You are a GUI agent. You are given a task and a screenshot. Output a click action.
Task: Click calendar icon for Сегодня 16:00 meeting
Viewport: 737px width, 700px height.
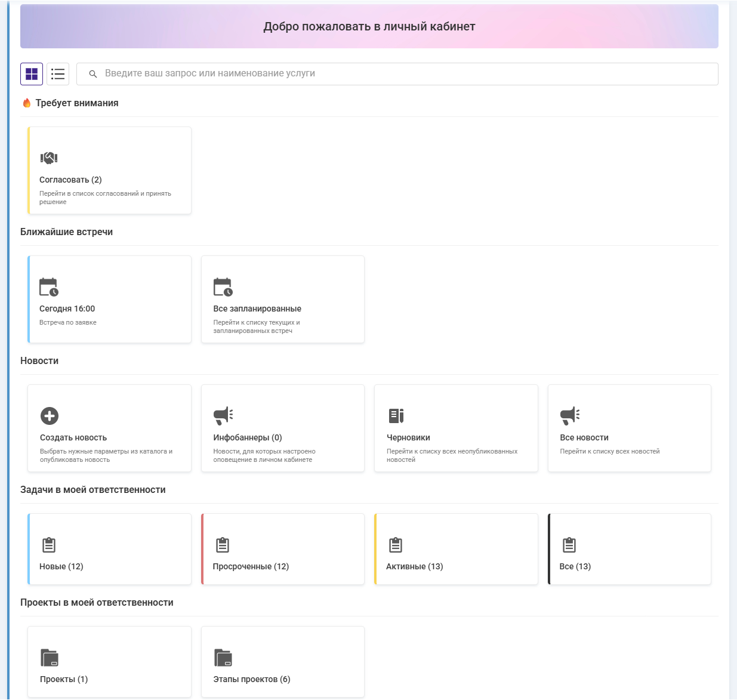pyautogui.click(x=49, y=287)
